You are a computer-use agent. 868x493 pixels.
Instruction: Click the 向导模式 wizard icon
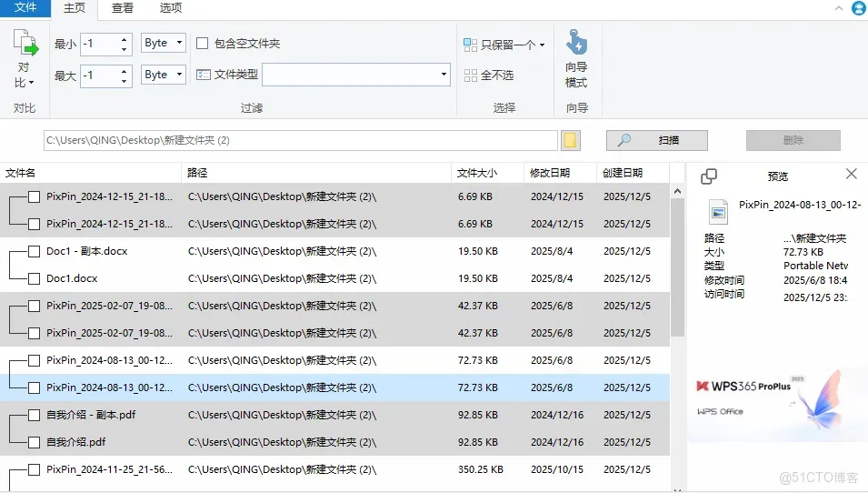tap(576, 43)
